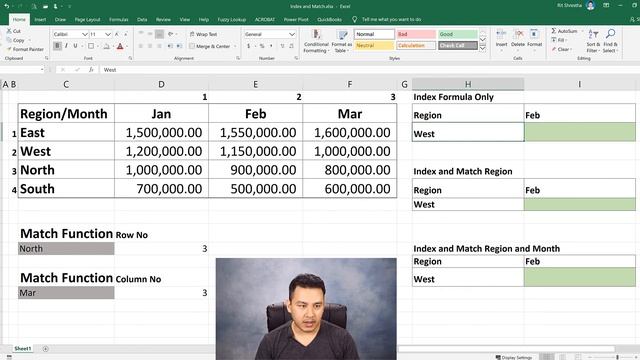Apply the Bad cell style
The width and height of the screenshot is (640, 360).
pyautogui.click(x=416, y=34)
